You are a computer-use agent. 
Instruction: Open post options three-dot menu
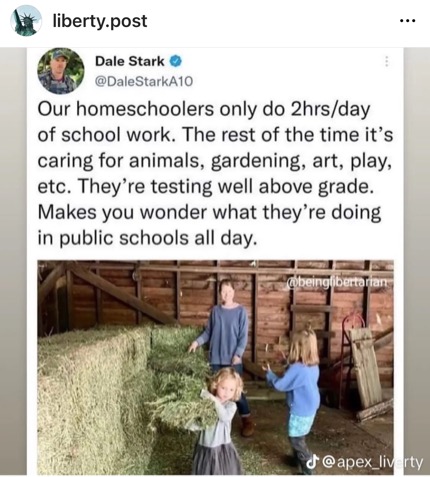[407, 21]
